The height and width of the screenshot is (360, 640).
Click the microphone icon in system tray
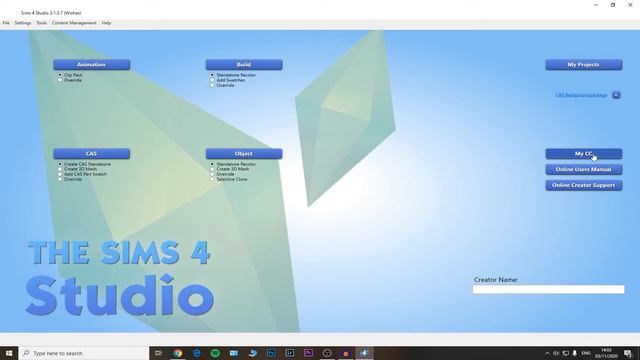click(575, 353)
